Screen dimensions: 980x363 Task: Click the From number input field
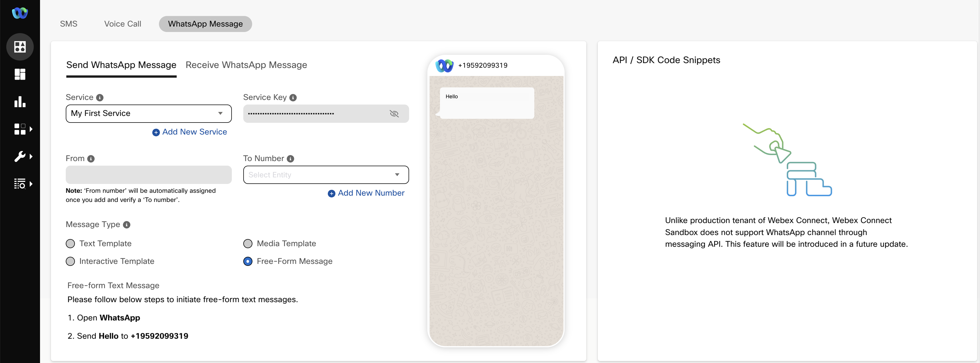coord(149,174)
